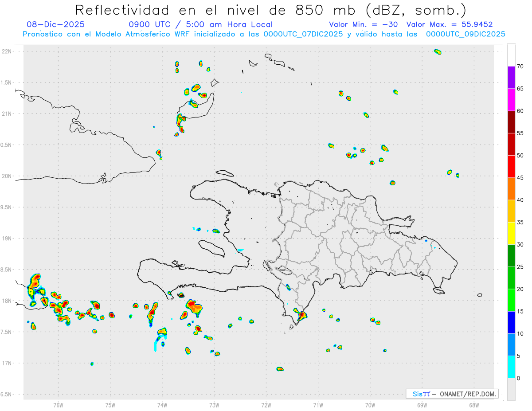
Task: Click the colorbar label '70'
Action: 520,67
